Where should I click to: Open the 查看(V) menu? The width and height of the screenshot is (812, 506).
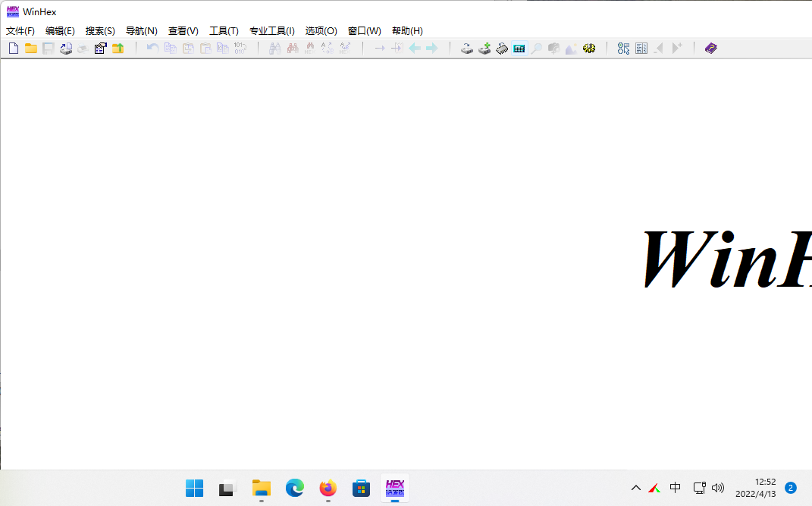tap(183, 31)
